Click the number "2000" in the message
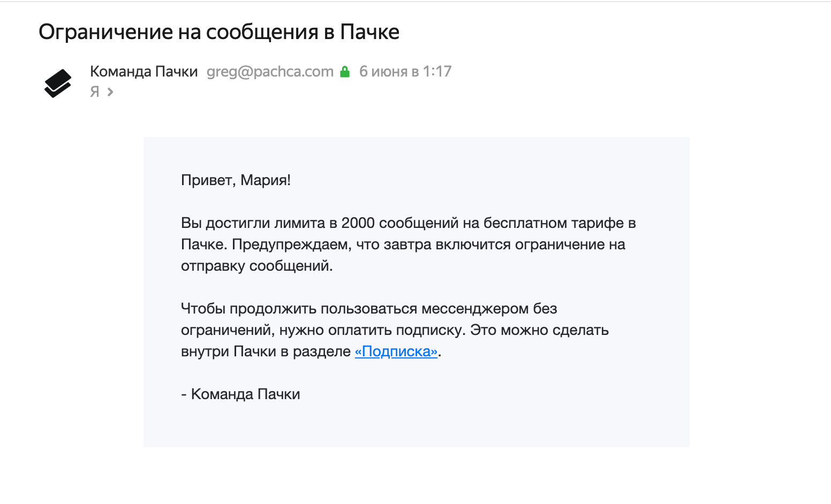831x504 pixels. tap(358, 223)
